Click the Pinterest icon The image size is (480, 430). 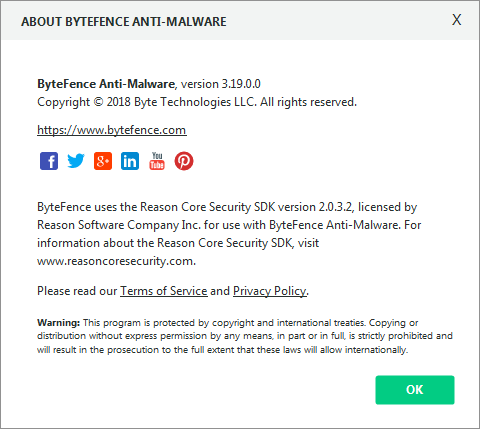(x=184, y=161)
